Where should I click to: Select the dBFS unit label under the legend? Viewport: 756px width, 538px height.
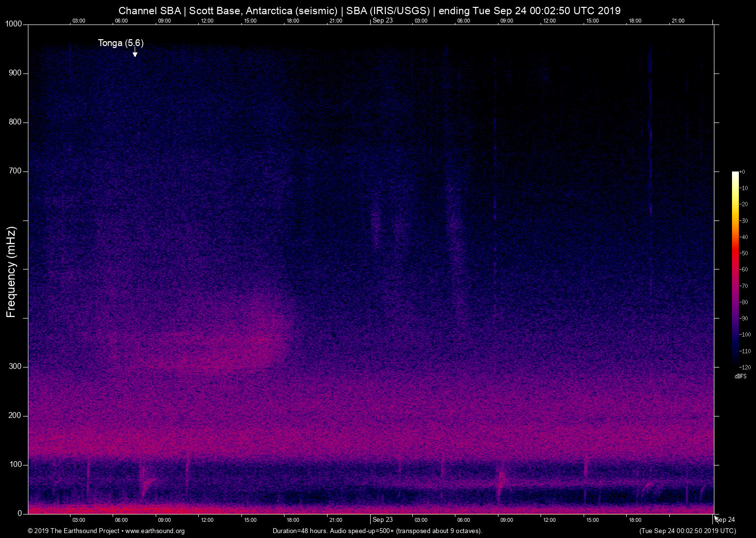(x=740, y=376)
